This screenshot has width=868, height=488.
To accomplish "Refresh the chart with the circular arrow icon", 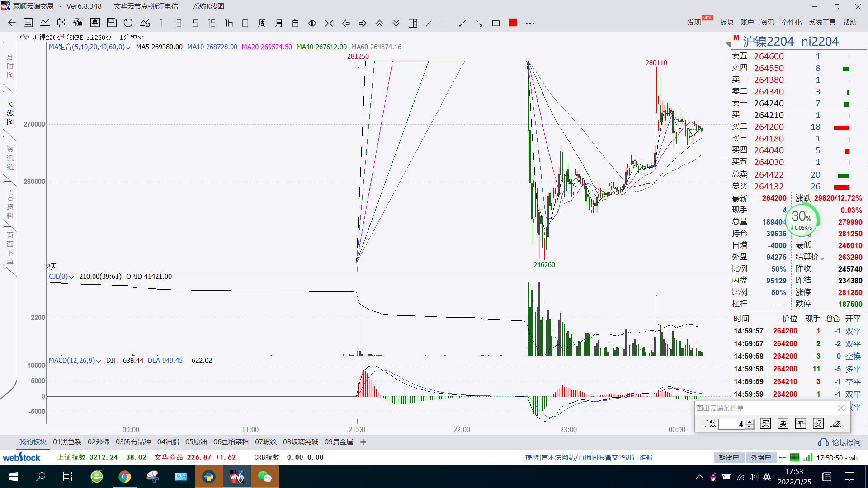I will pyautogui.click(x=128, y=23).
